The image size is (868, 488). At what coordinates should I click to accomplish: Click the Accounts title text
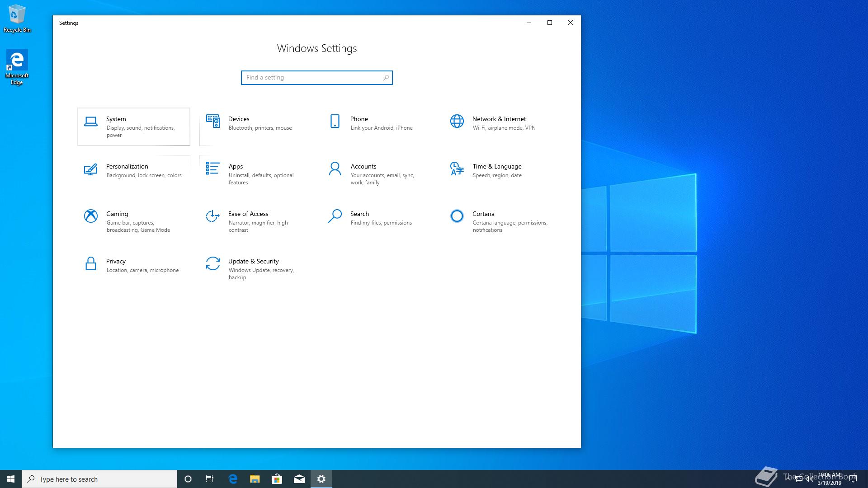(363, 166)
